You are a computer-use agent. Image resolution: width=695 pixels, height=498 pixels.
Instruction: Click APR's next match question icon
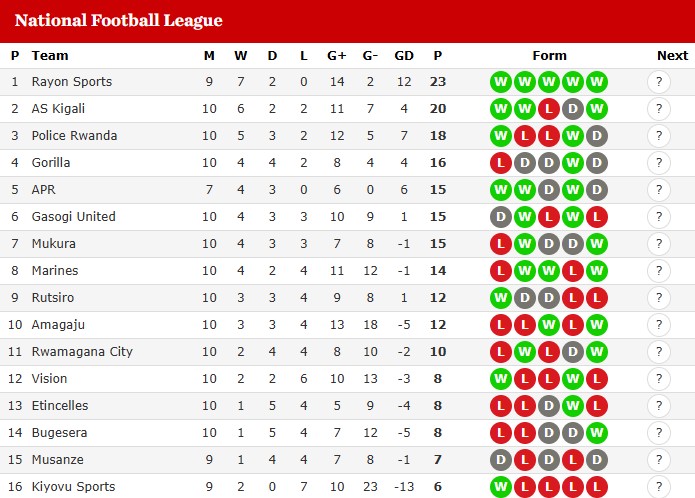pyautogui.click(x=659, y=190)
